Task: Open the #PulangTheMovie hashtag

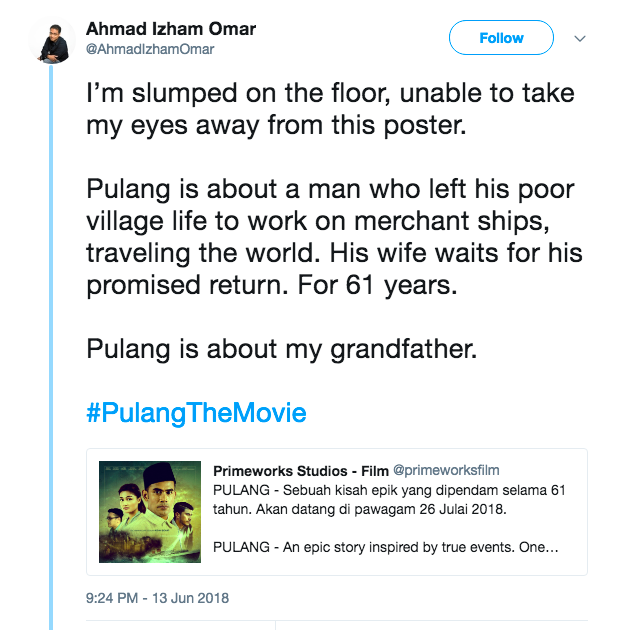Action: click(x=196, y=413)
